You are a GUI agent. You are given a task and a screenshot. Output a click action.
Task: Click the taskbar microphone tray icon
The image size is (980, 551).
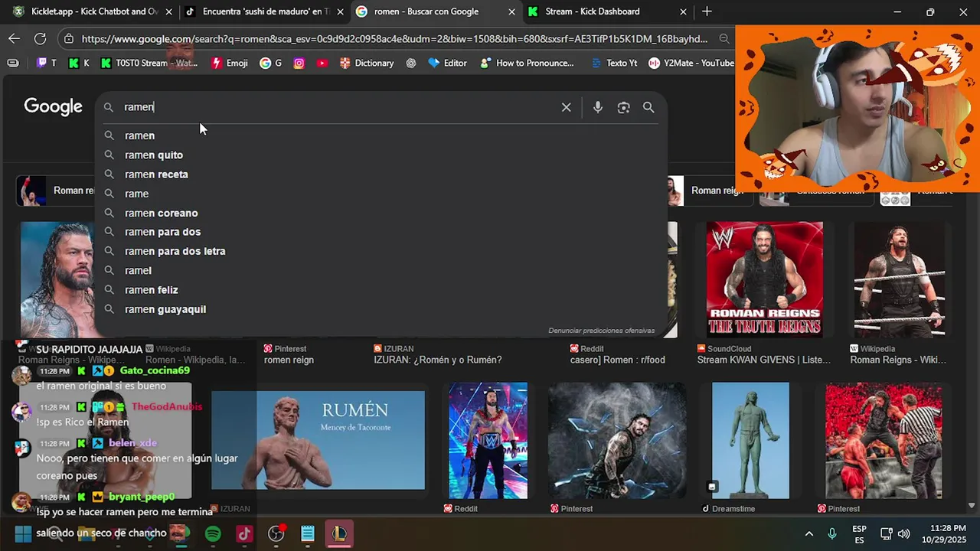pos(832,533)
